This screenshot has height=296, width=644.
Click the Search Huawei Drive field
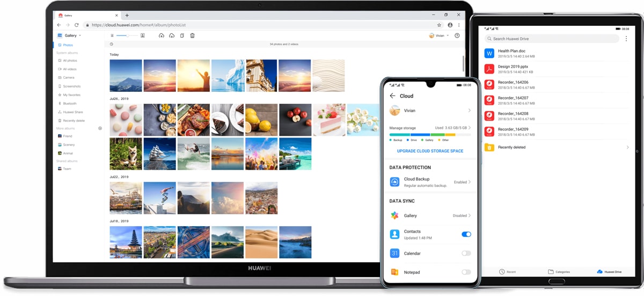pos(552,39)
